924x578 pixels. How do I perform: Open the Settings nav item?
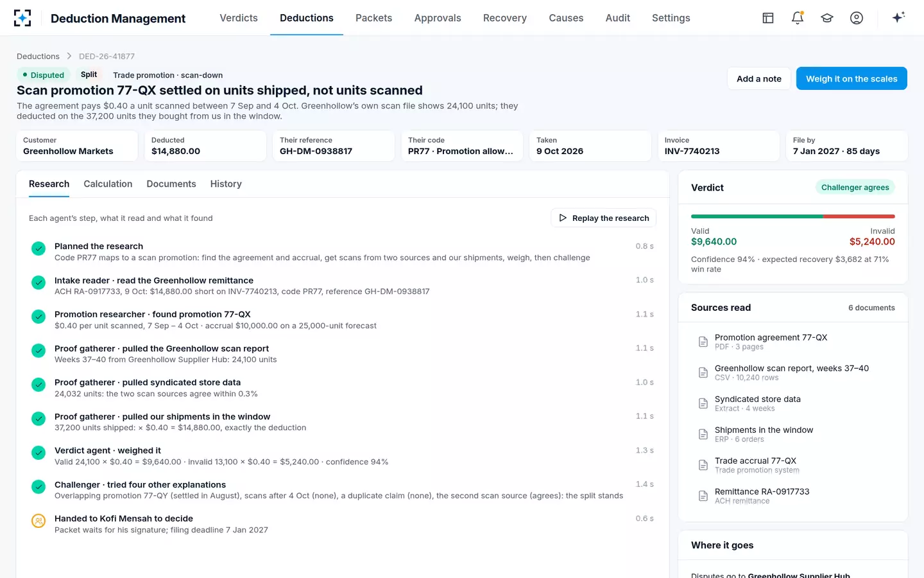pyautogui.click(x=671, y=18)
